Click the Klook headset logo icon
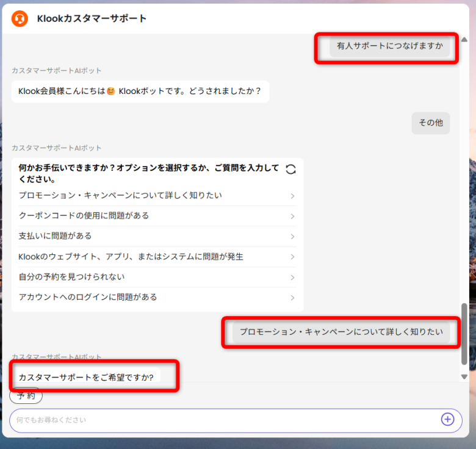Viewport: 476px width, 449px height. (20, 18)
